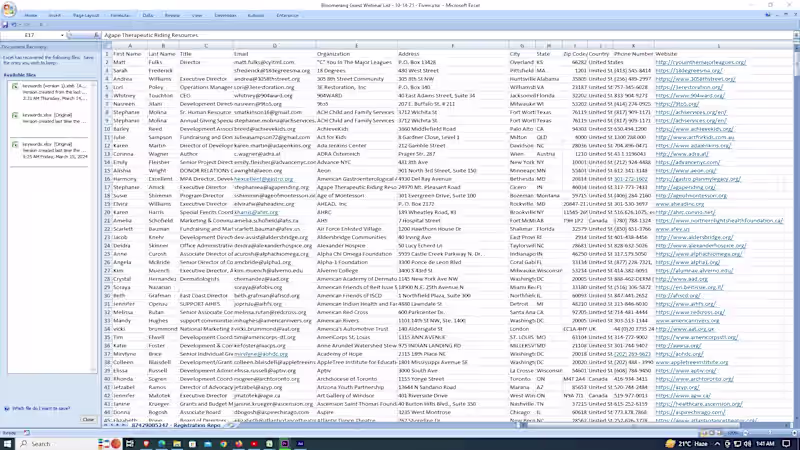Open Microsoft Edge from the taskbar
Viewport: 800px width, 450px height.
[x=161, y=444]
